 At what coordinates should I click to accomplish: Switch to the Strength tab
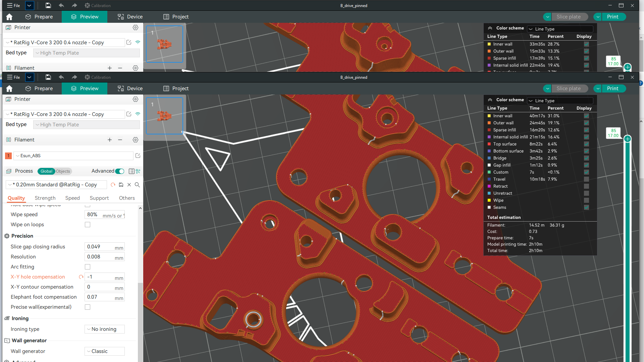[x=45, y=198]
